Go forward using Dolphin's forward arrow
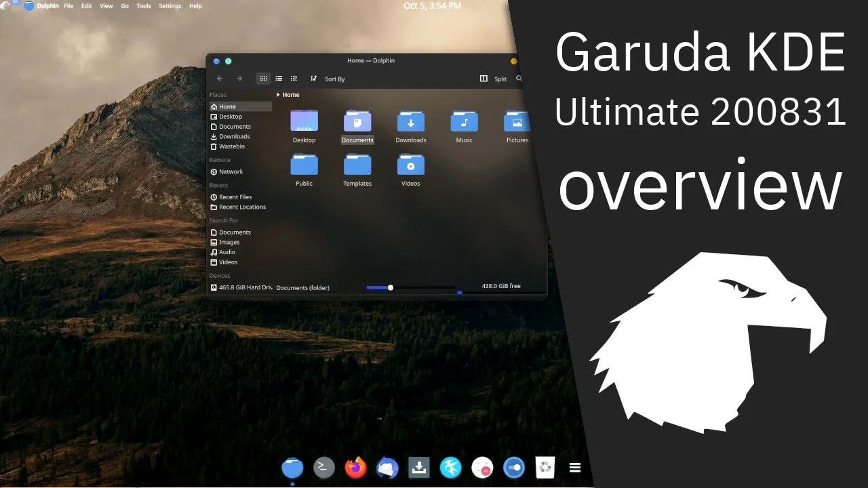This screenshot has height=488, width=868. pyautogui.click(x=239, y=79)
